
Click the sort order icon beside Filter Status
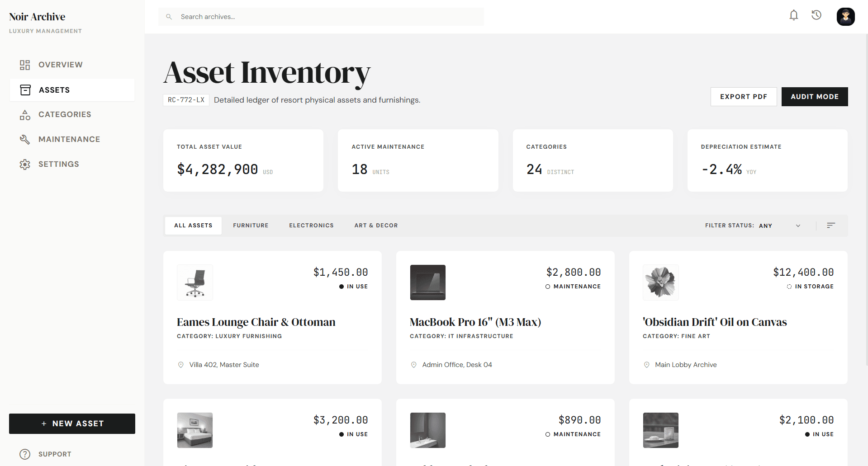(831, 225)
